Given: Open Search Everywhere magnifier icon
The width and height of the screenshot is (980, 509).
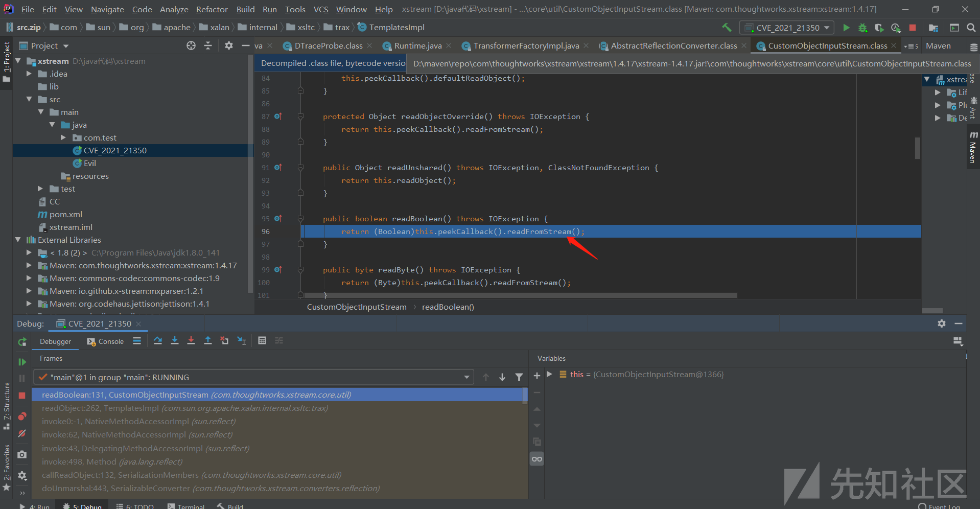Looking at the screenshot, I should tap(971, 28).
